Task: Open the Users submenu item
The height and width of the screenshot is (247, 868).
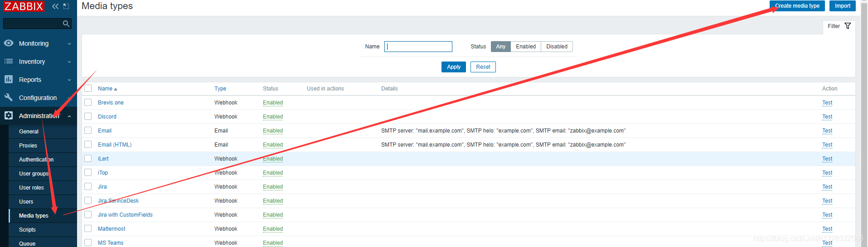Action: (x=43, y=202)
